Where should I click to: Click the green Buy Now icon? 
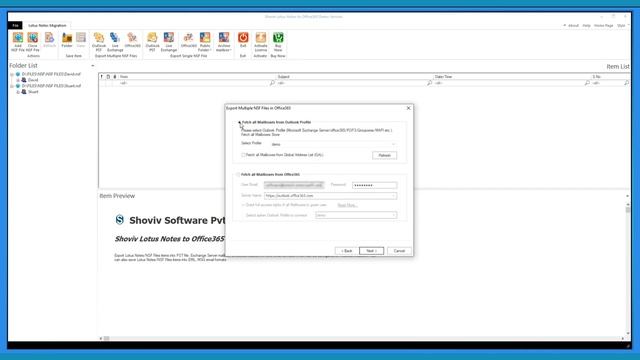(278, 38)
